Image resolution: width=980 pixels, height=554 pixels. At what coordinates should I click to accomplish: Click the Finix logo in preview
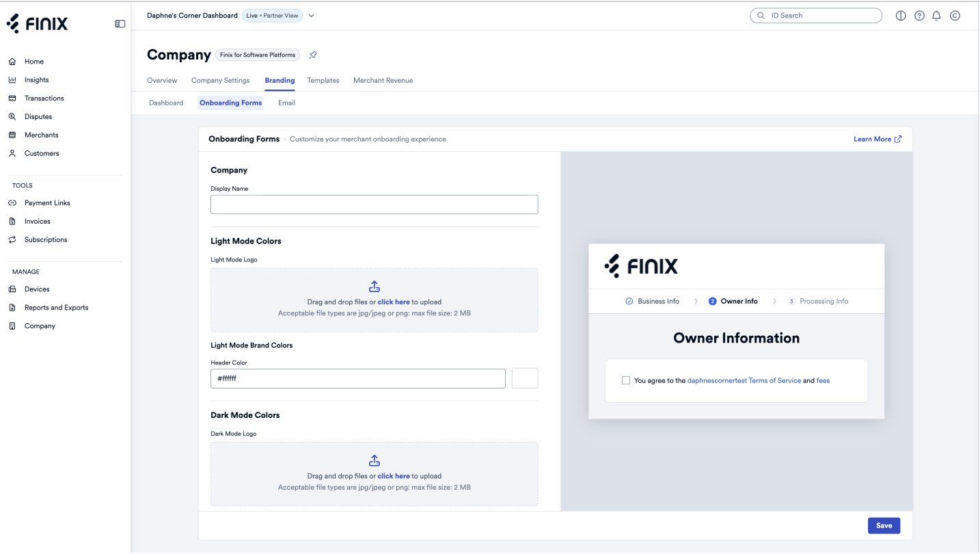[x=642, y=266]
